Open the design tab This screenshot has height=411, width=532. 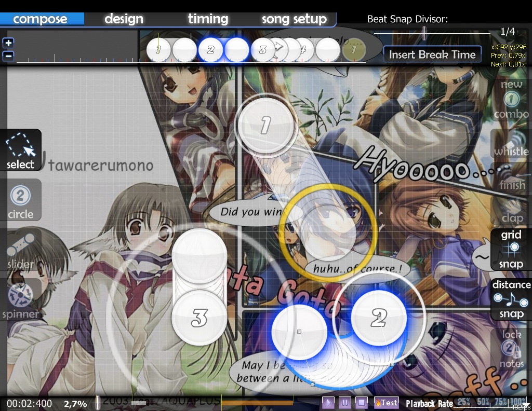coord(124,19)
